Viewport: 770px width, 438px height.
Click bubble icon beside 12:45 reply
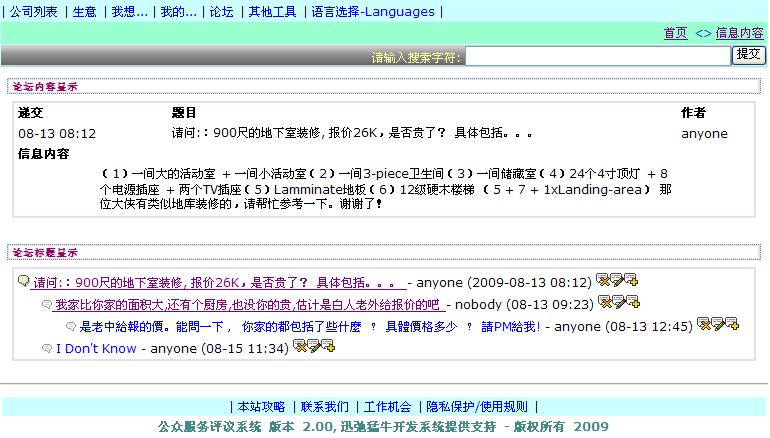click(71, 326)
